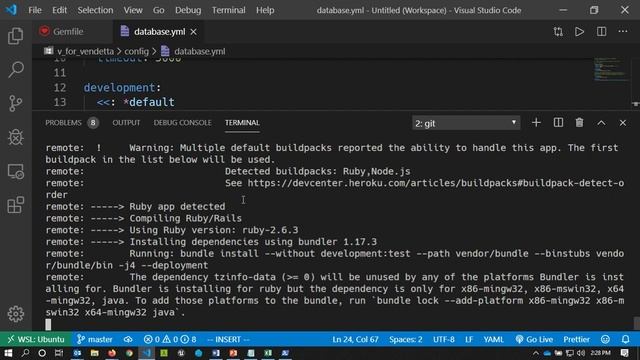
Task: Open the DEBUG CONSOLE panel tab
Action: pyautogui.click(x=182, y=123)
